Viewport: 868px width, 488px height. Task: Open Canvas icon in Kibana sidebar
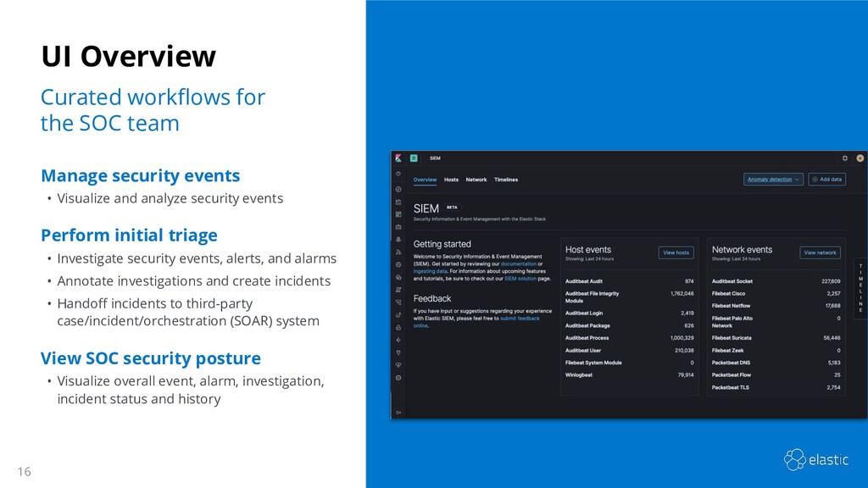click(398, 227)
